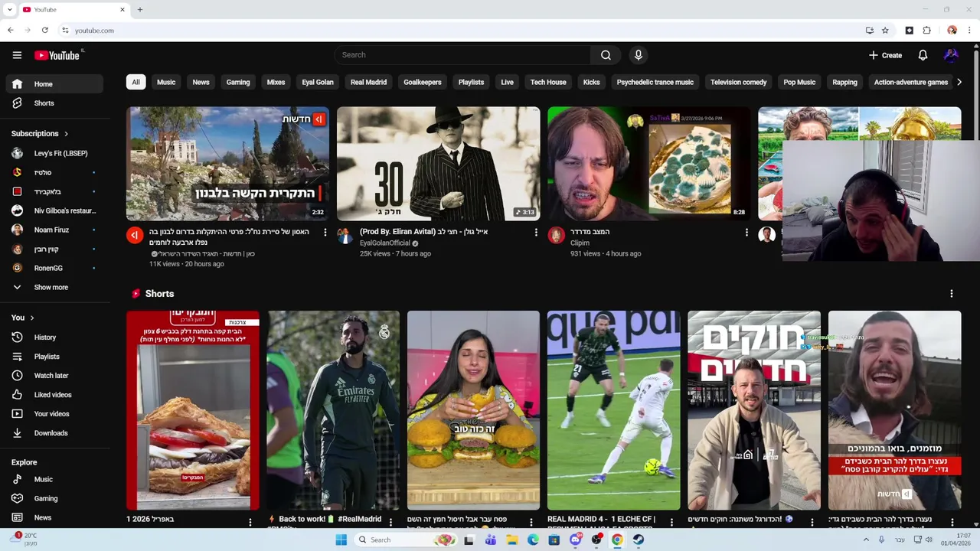
Task: Play the Lebanon news video thumbnail
Action: pos(228,164)
